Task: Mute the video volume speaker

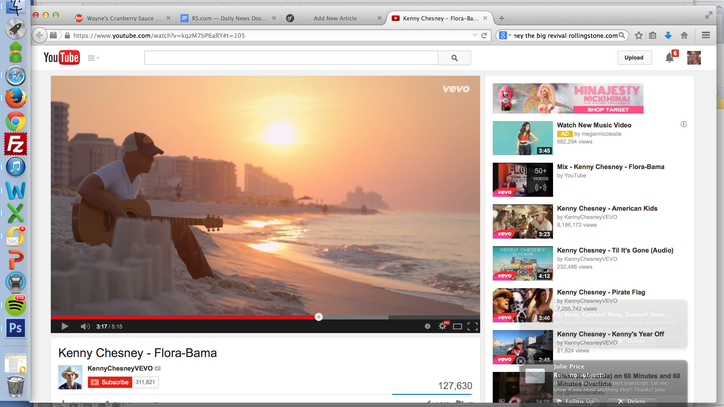Action: tap(85, 326)
